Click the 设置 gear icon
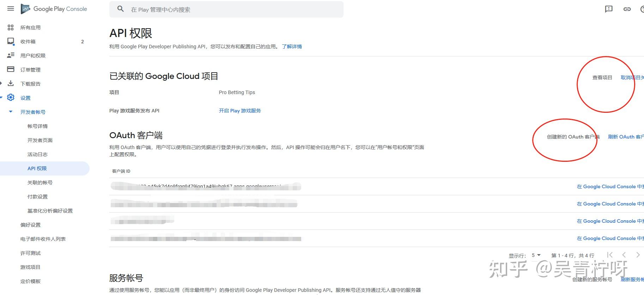This screenshot has width=644, height=295. pyautogui.click(x=11, y=98)
